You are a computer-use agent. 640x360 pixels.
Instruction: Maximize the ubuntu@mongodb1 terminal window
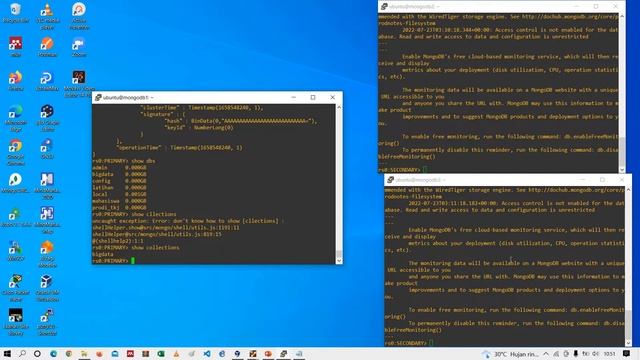313,98
